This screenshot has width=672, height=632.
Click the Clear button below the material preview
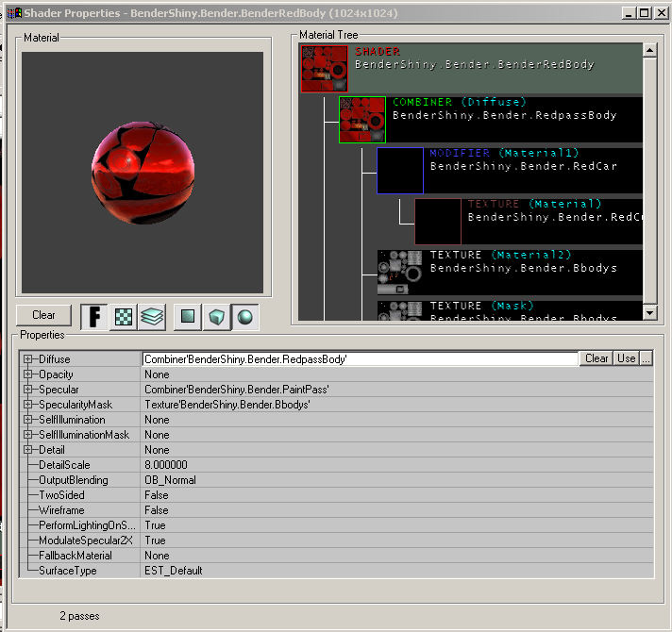click(43, 315)
